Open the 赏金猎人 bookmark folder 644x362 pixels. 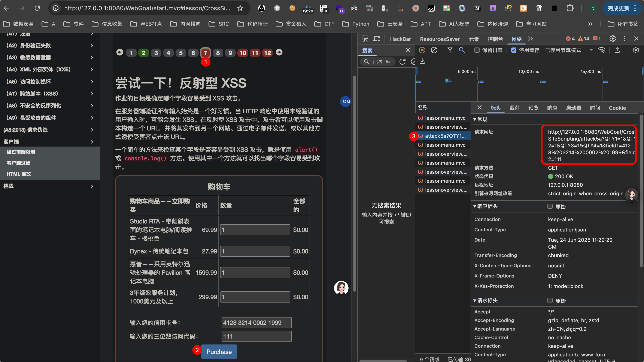pos(291,24)
